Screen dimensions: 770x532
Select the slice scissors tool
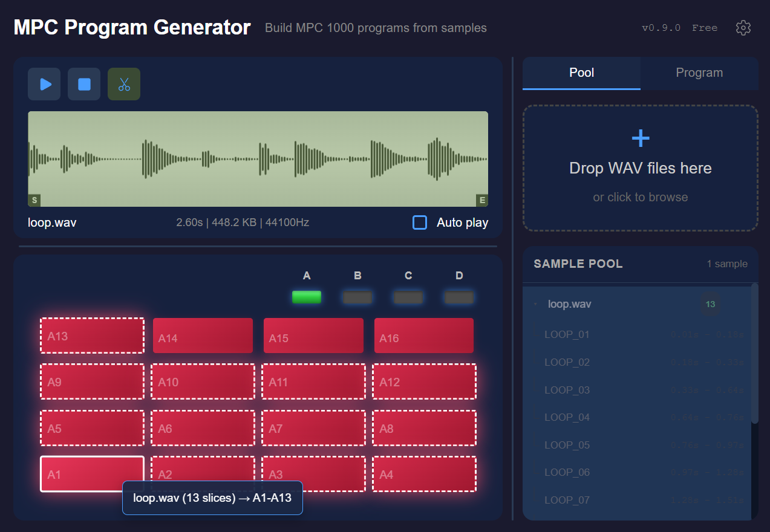(x=123, y=84)
